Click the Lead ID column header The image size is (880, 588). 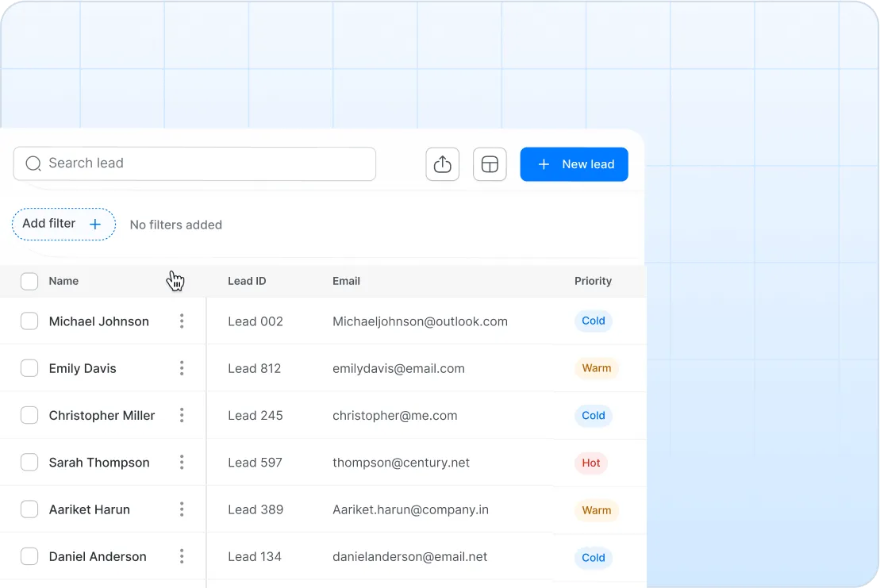(x=247, y=281)
